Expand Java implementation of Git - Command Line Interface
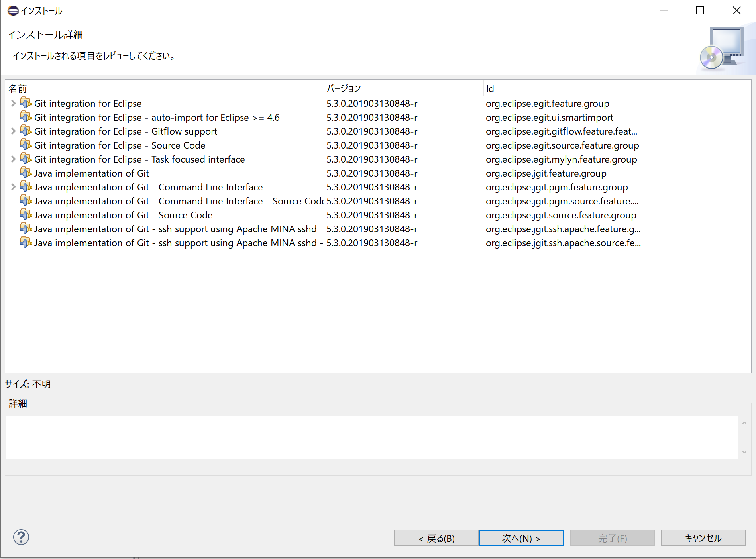Viewport: 756px width, 559px height. click(x=13, y=187)
